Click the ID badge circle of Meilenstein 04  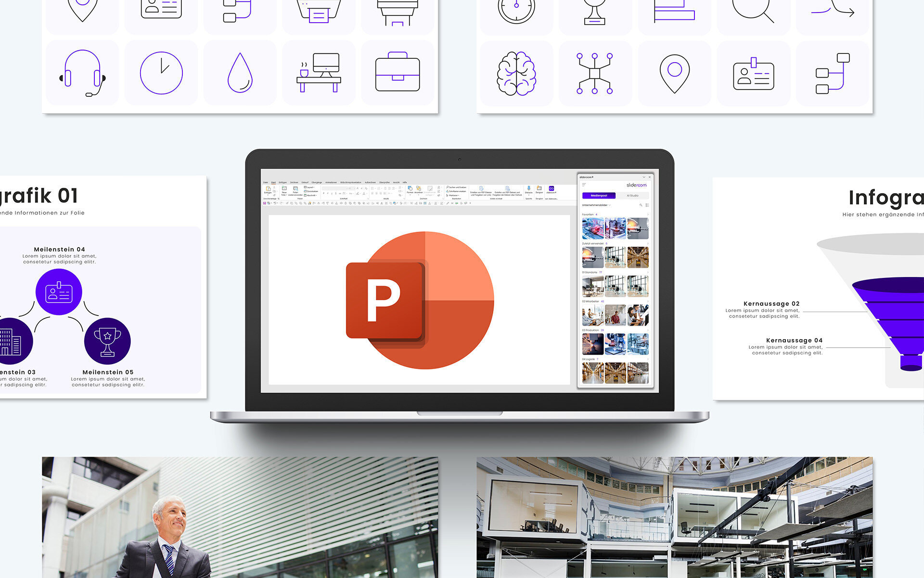click(x=59, y=292)
